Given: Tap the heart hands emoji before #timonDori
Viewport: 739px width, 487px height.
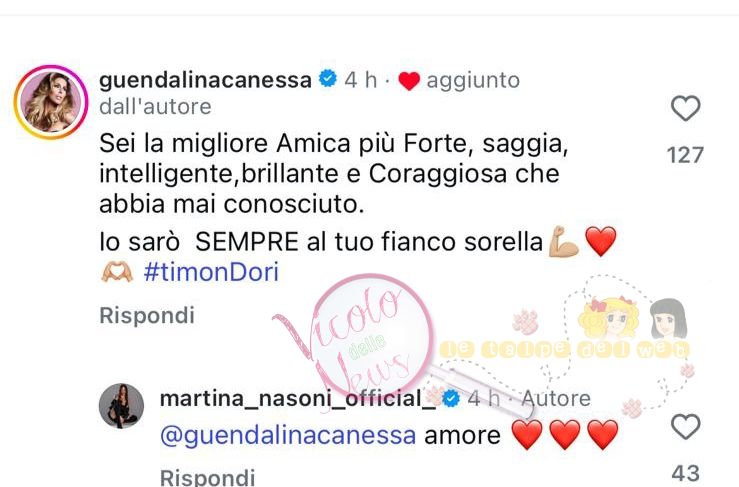Looking at the screenshot, I should (x=117, y=272).
